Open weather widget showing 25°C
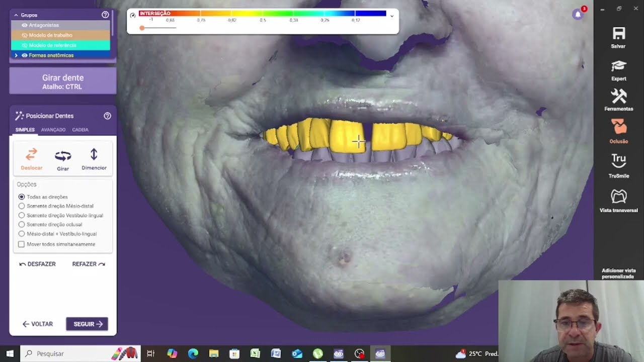644x362 pixels. [x=476, y=354]
